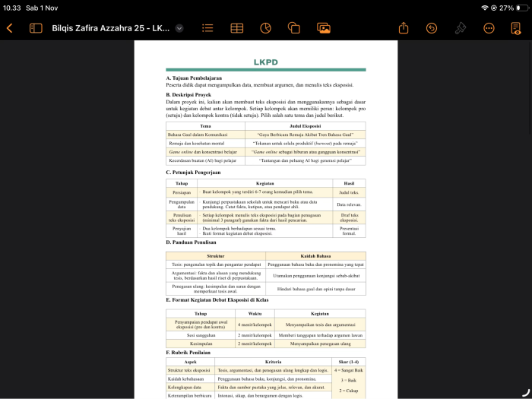Viewport: 532px width, 399px height.
Task: Expand the document title dropdown chevron
Action: pyautogui.click(x=179, y=28)
